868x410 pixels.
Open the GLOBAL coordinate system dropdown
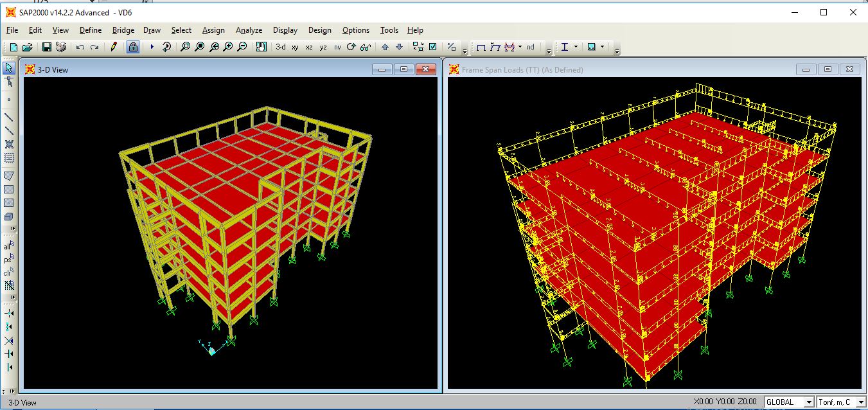808,402
